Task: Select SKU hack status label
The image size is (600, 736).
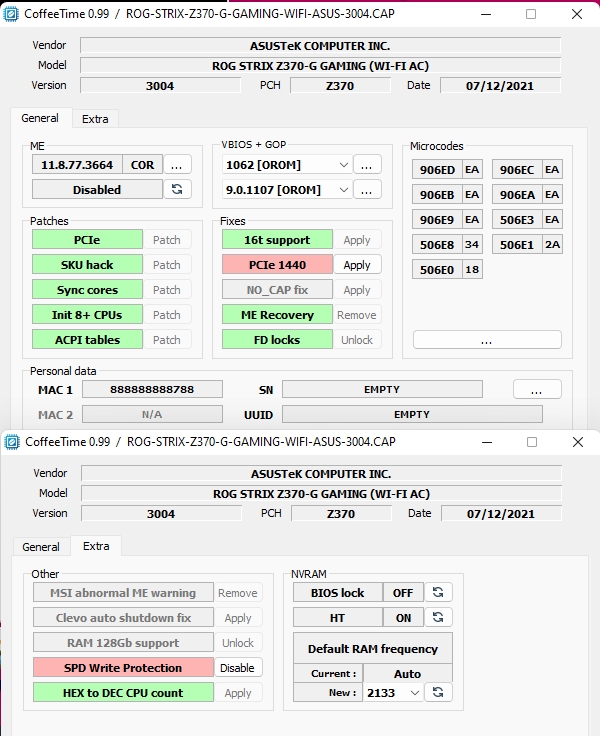Action: coord(87,265)
